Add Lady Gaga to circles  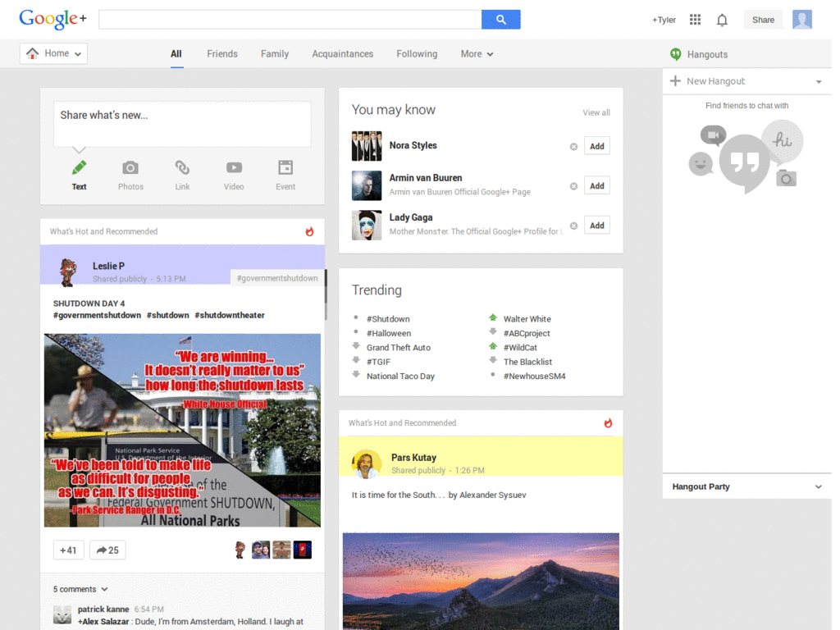point(597,226)
